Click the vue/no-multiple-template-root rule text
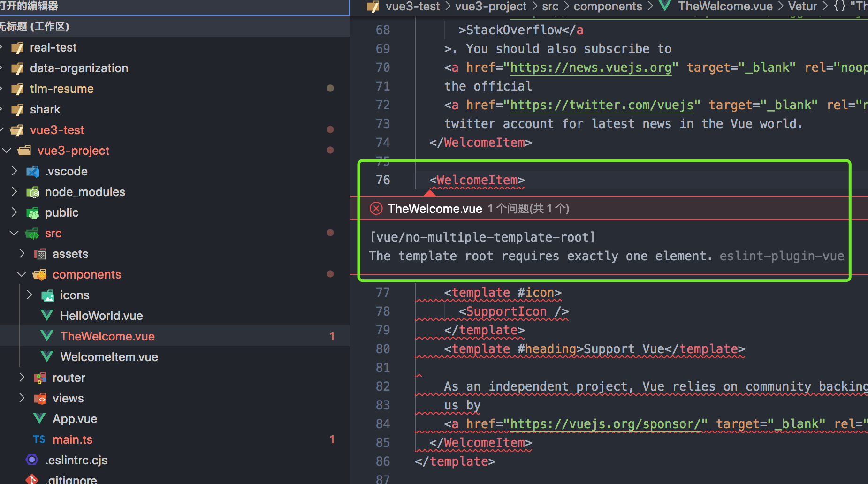Viewport: 868px width, 484px height. pyautogui.click(x=483, y=237)
